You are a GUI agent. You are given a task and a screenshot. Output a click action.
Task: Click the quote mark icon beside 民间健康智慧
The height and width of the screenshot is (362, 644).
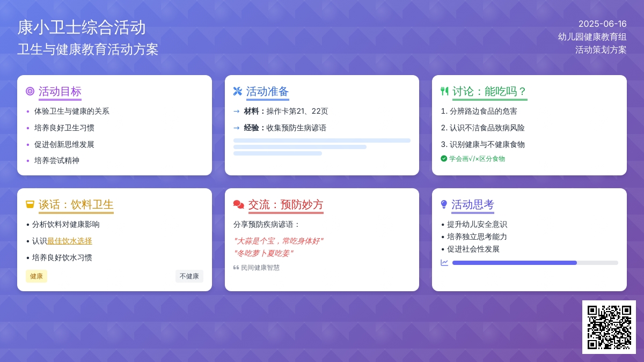point(236,267)
